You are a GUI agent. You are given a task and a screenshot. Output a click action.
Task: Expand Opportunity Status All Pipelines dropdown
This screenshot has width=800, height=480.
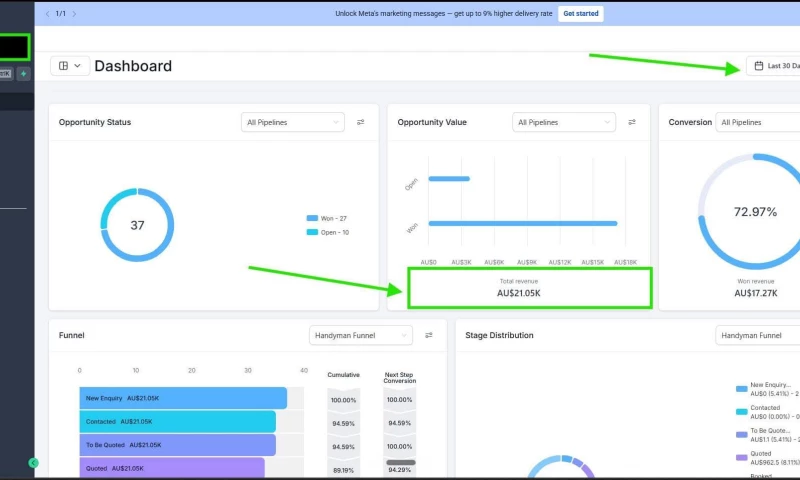[x=293, y=122]
